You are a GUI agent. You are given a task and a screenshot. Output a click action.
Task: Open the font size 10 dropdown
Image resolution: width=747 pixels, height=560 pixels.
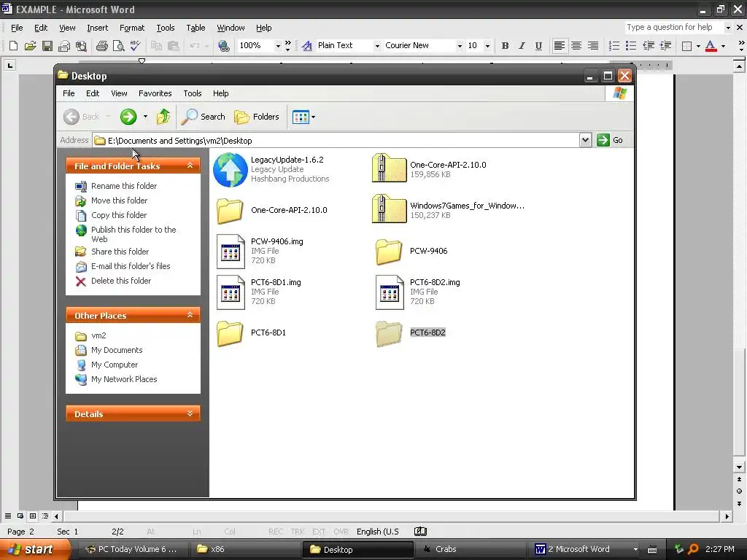[x=487, y=46]
